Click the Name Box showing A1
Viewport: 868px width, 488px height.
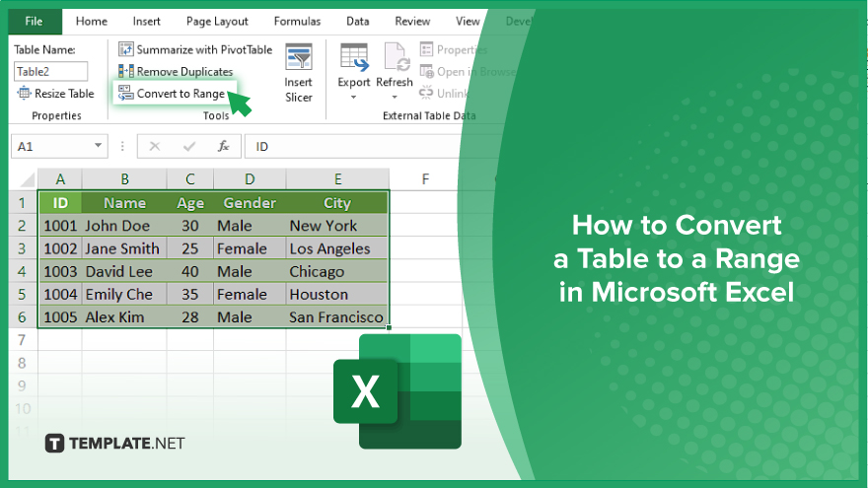51,147
